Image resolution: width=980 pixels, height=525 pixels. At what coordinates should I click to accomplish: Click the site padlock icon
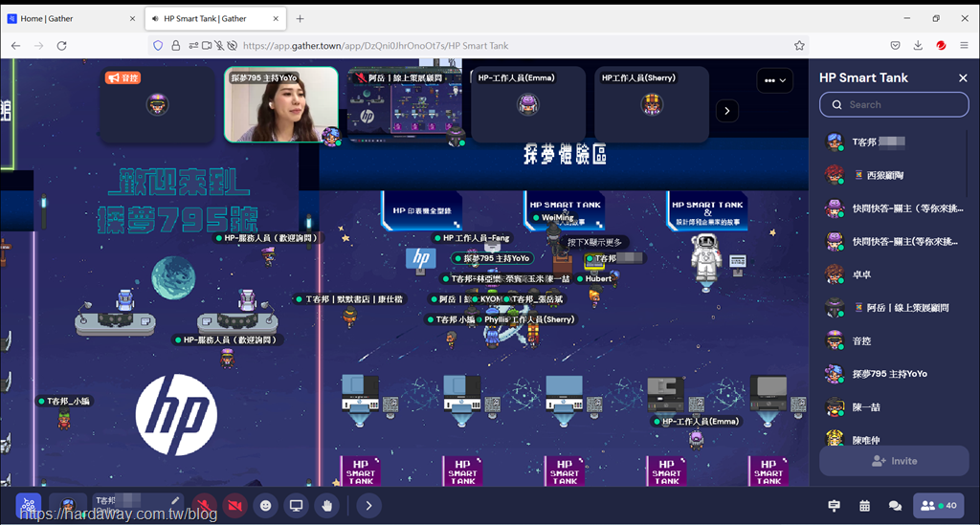[x=176, y=46]
